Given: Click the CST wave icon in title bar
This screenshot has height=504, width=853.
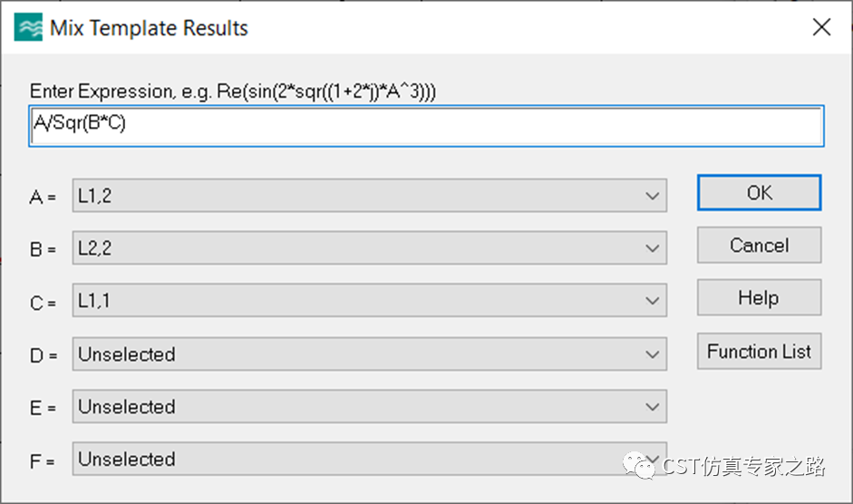Looking at the screenshot, I should point(28,27).
